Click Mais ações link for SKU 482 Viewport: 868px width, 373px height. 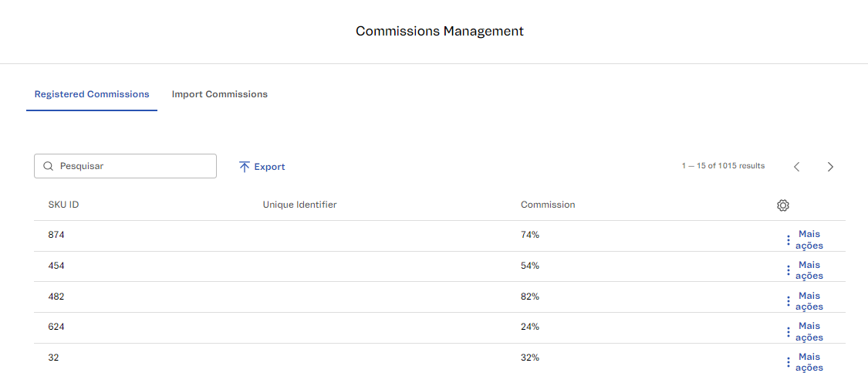tap(809, 301)
